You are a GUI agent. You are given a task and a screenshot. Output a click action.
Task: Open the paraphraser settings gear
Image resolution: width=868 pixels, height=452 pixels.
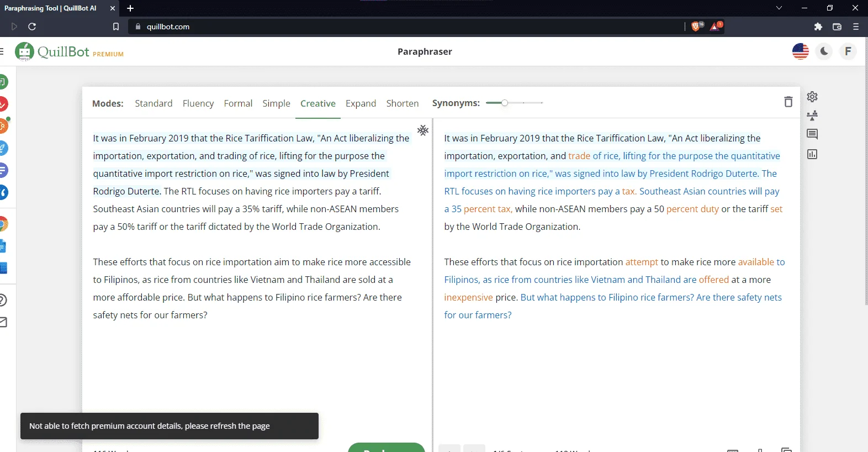[x=812, y=97]
